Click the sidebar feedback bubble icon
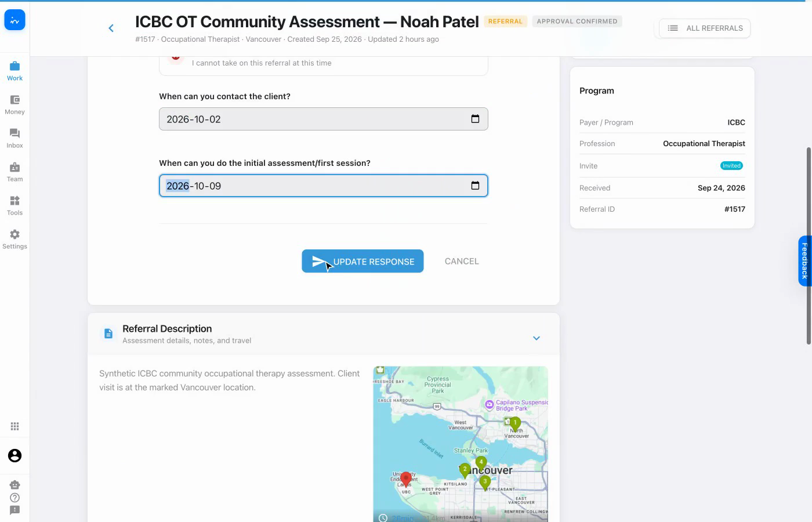 point(15,510)
